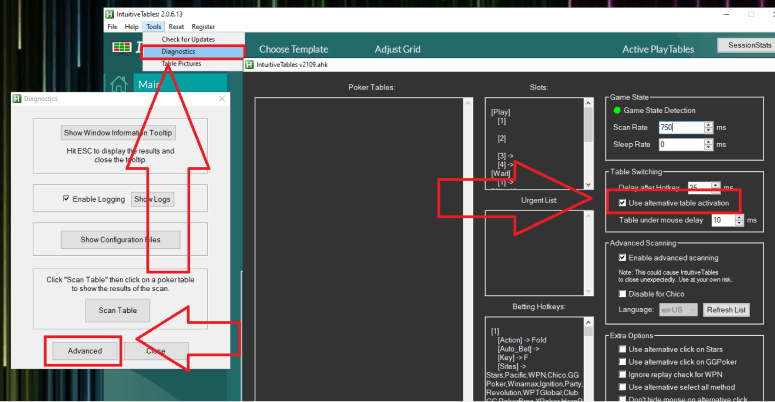Click the SessionStats button

tap(748, 45)
